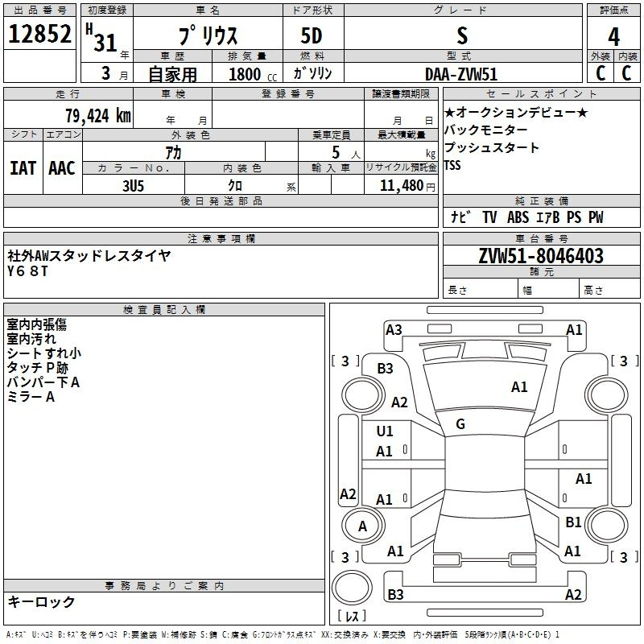Click the 室内内張傷 inspector remark
Image resolution: width=644 pixels, height=644 pixels.
36,324
